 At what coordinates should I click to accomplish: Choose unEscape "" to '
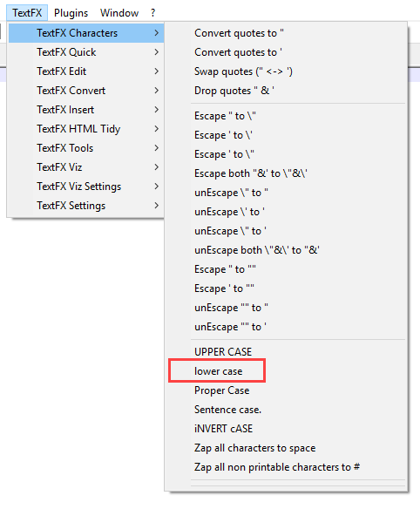tap(286, 326)
